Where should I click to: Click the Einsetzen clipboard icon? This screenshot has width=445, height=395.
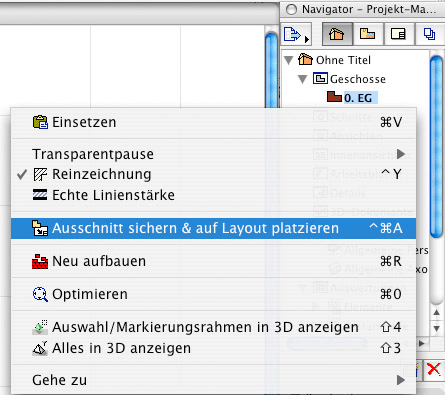tap(40, 122)
